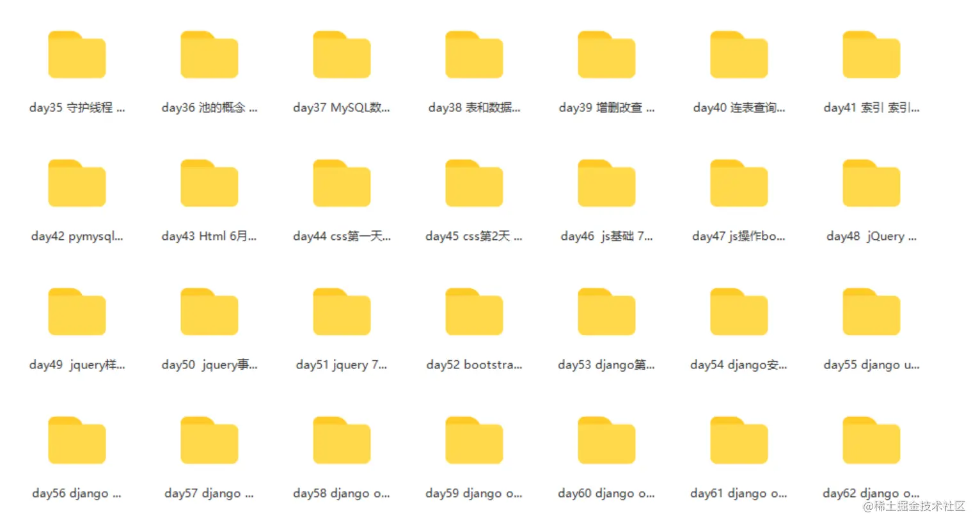Screen dimensions: 980x527
Task: Open the day53 django第 folder
Action: coord(606,312)
